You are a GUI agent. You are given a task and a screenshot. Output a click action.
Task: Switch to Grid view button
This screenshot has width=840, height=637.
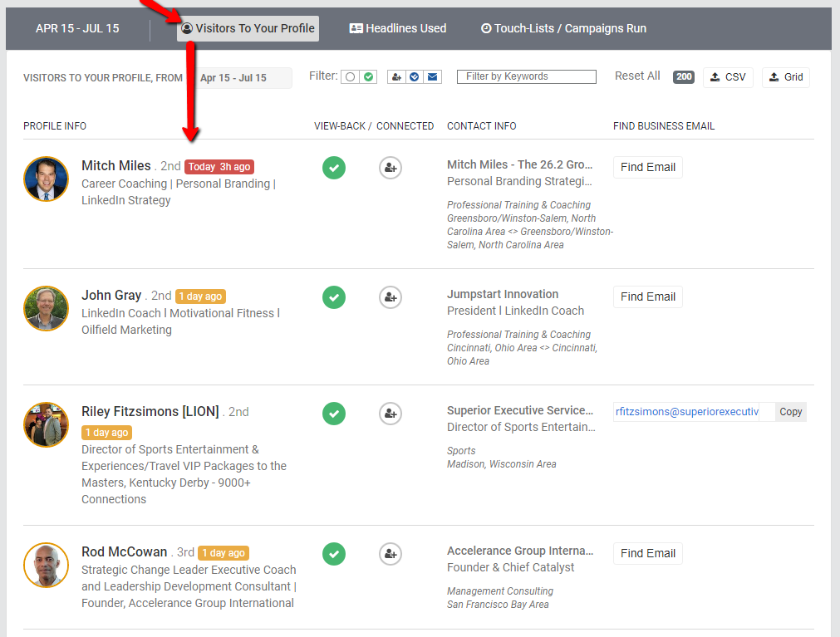(x=785, y=77)
